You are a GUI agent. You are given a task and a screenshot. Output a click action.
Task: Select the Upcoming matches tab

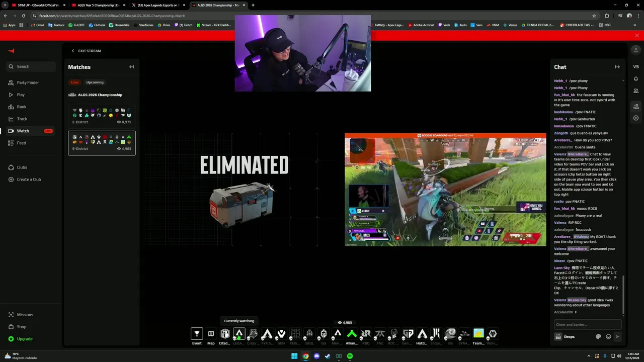(x=95, y=82)
